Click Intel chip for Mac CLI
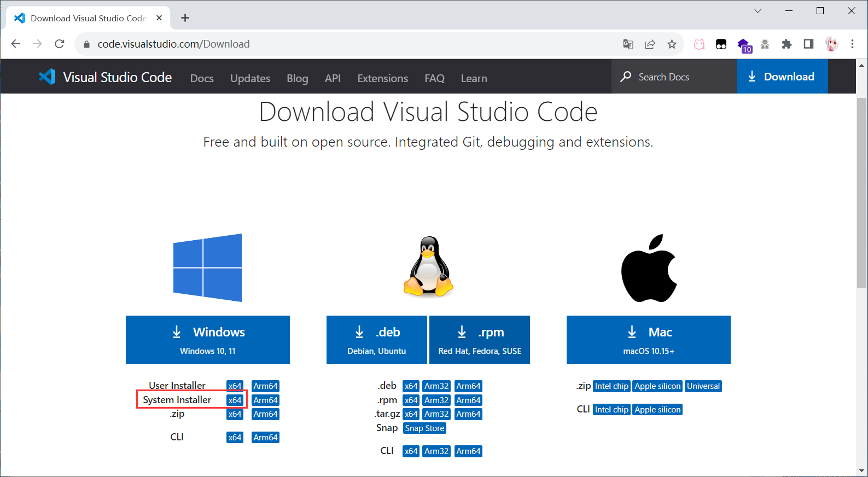Screen dimensions: 868x477 click(x=611, y=410)
